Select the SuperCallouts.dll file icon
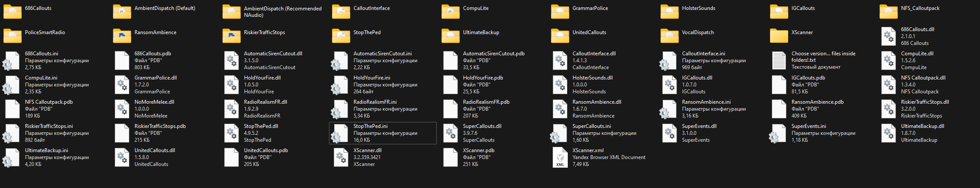 coord(451,133)
